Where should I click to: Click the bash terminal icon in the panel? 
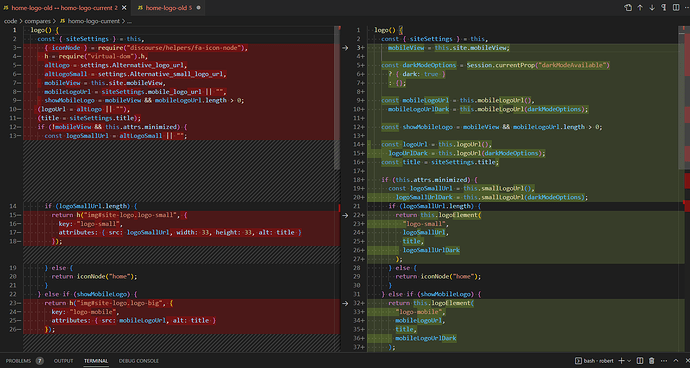coord(579,361)
